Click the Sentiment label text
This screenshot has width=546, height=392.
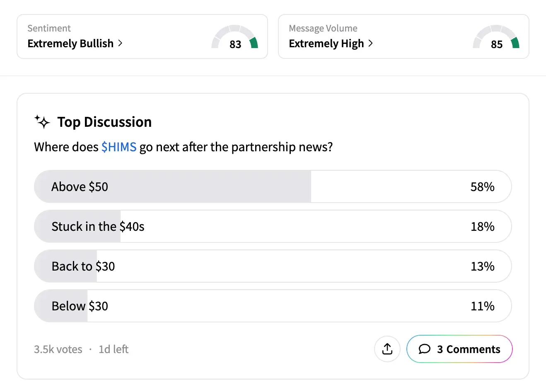[x=49, y=28]
